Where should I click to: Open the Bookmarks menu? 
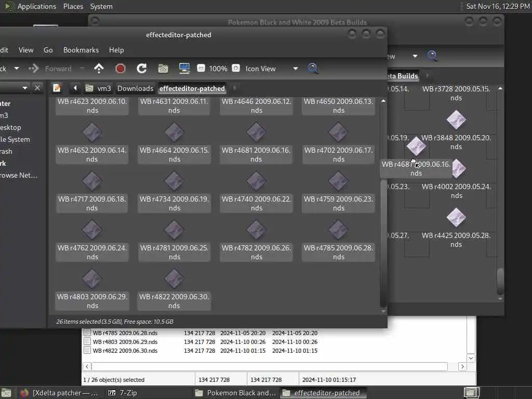click(x=81, y=50)
